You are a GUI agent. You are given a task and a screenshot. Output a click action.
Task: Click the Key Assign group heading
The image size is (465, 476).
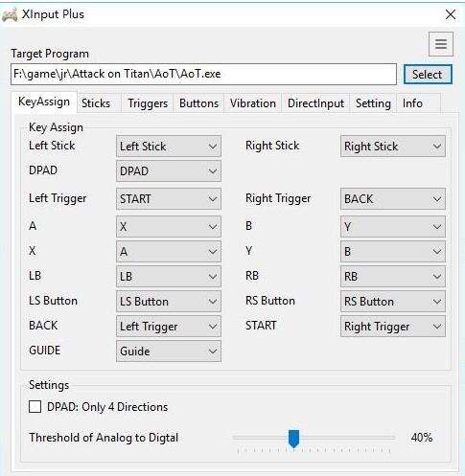pos(56,127)
